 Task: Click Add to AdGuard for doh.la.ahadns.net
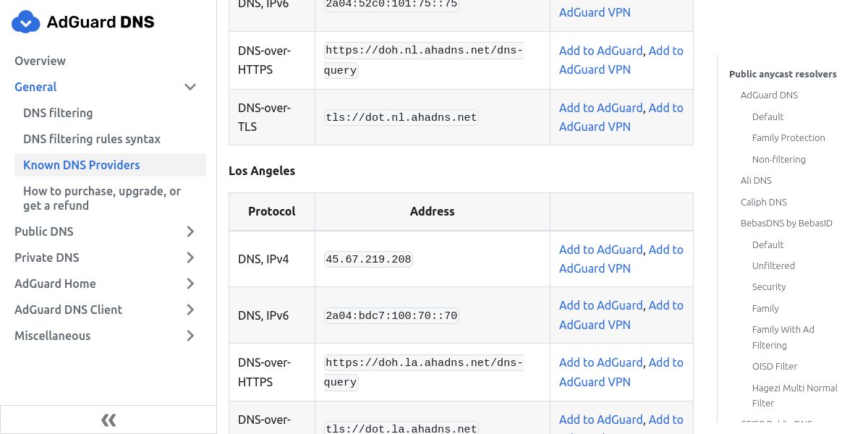tap(600, 362)
